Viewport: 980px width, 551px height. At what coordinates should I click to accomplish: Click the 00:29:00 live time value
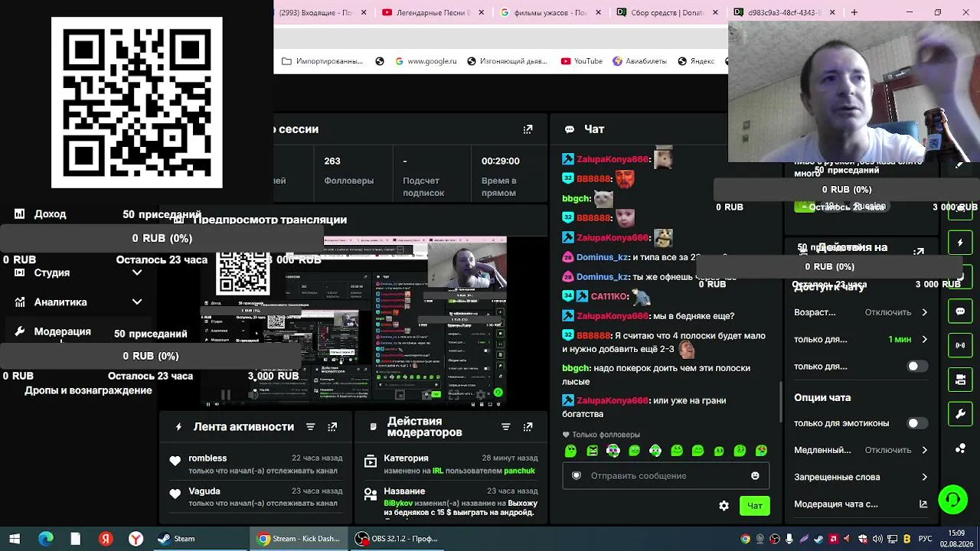click(501, 161)
